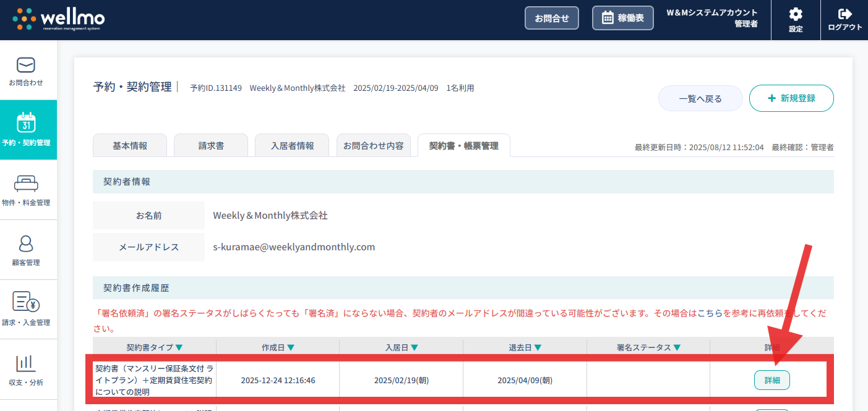868x411 pixels.
Task: Open the お問合わせ envelope sidebar icon
Action: coord(26,65)
